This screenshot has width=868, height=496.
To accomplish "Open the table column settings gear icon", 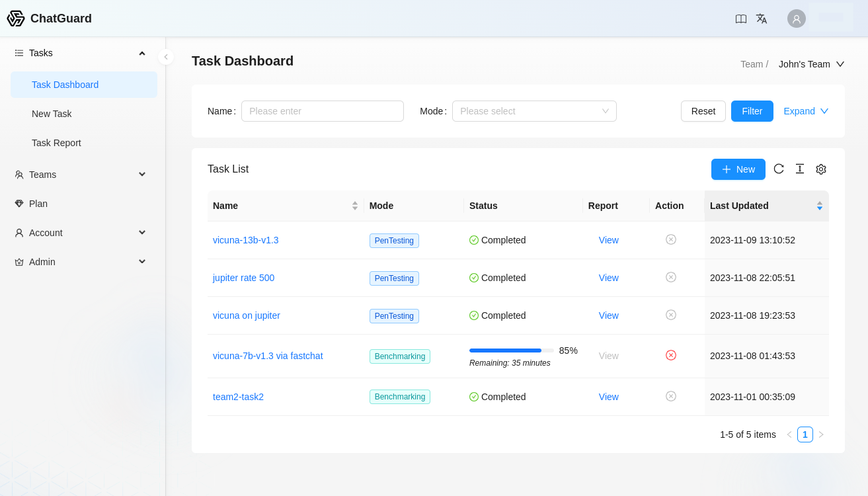I will (x=821, y=169).
